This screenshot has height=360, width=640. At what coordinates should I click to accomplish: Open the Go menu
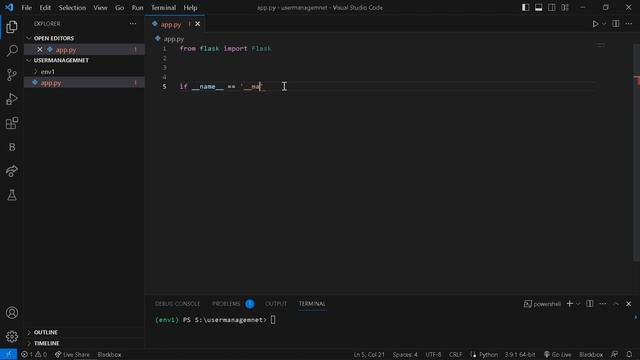coord(119,7)
